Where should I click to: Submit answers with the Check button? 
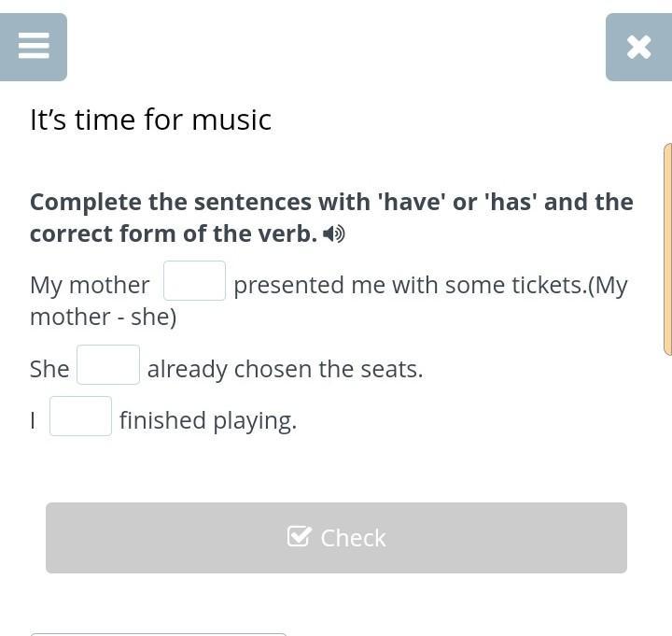coord(336,538)
